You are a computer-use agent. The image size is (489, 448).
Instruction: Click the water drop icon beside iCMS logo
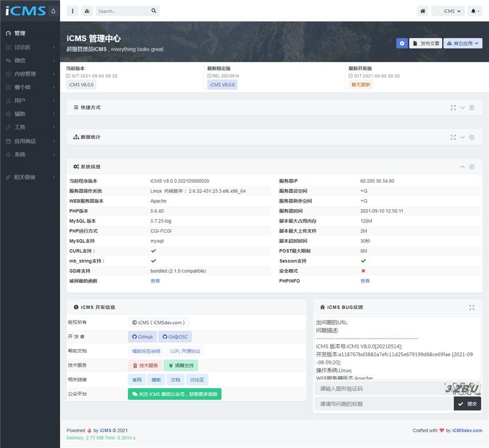click(53, 11)
